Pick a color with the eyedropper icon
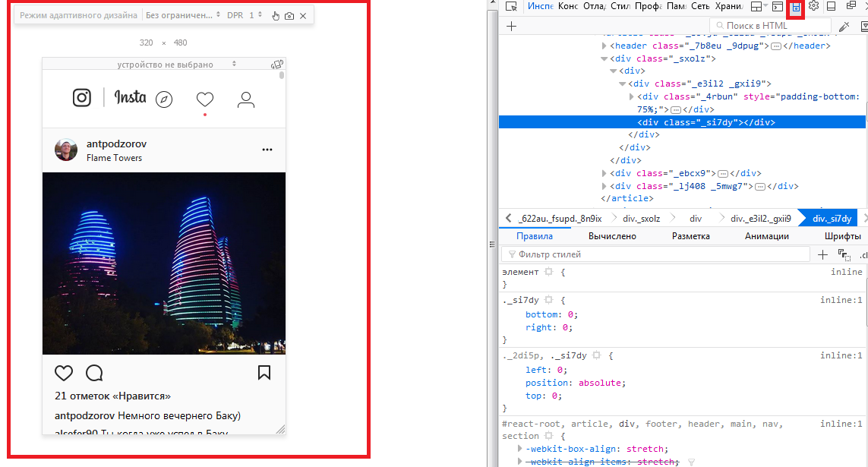The image size is (868, 467). (844, 26)
